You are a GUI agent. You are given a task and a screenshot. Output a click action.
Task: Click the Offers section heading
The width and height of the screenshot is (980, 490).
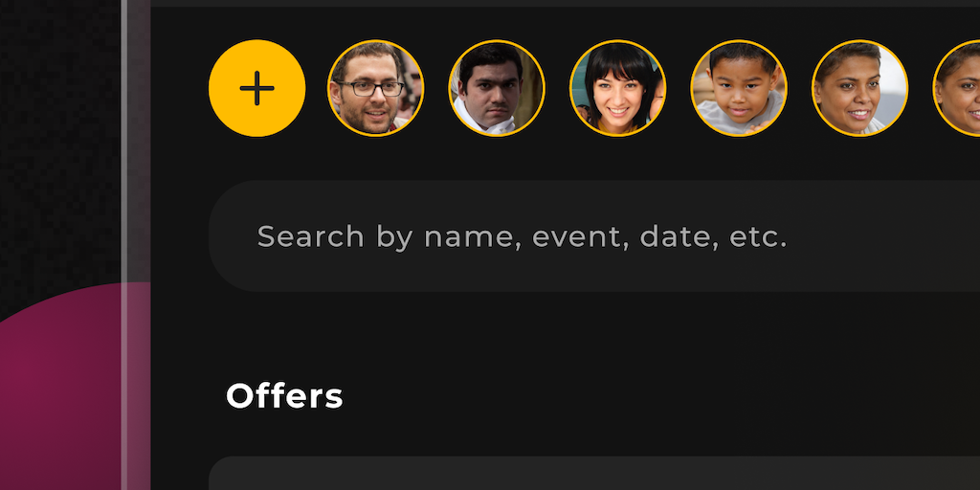pyautogui.click(x=284, y=396)
